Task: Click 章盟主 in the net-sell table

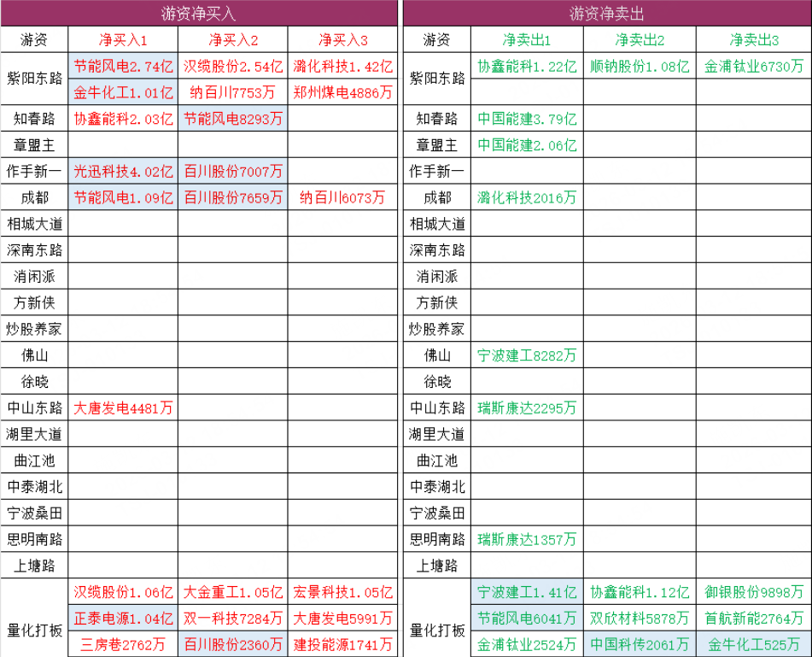Action: tap(437, 145)
